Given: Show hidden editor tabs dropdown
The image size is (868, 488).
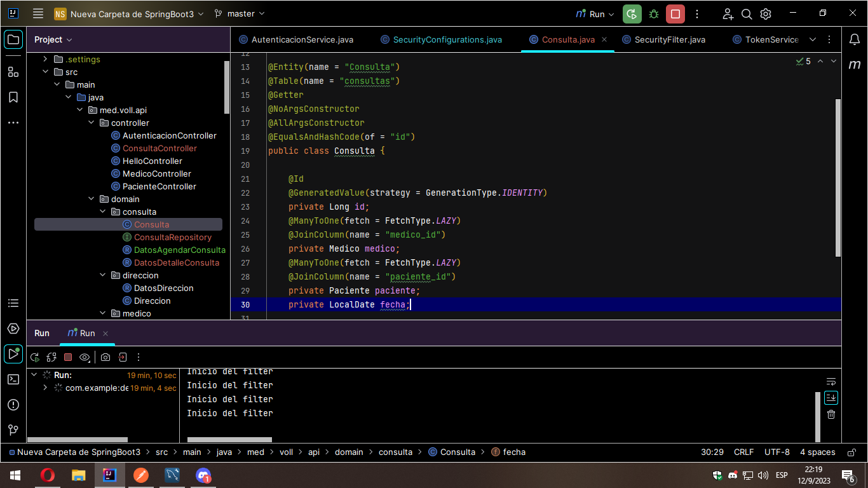Looking at the screenshot, I should (812, 39).
